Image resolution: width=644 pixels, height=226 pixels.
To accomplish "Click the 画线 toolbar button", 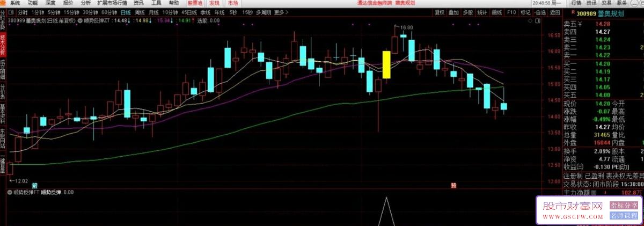I will click(x=497, y=11).
